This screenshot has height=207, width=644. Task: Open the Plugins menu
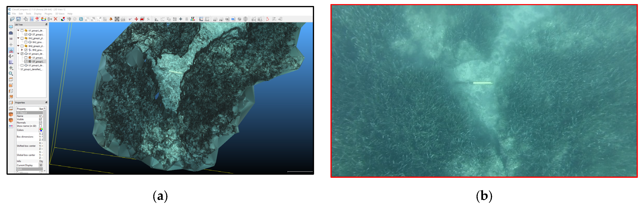(x=48, y=14)
